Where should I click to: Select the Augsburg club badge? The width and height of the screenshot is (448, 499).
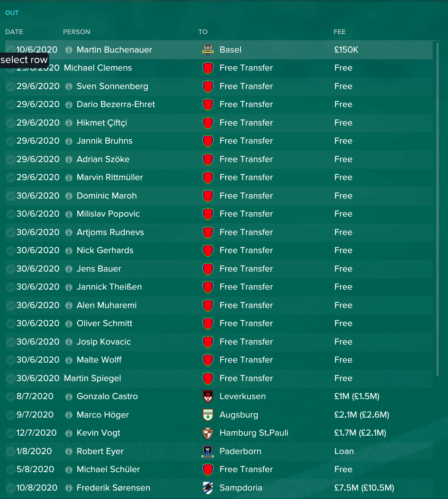(x=208, y=415)
